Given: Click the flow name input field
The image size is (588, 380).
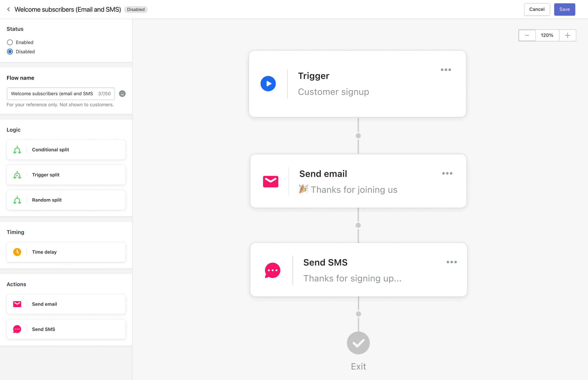Looking at the screenshot, I should [x=61, y=94].
